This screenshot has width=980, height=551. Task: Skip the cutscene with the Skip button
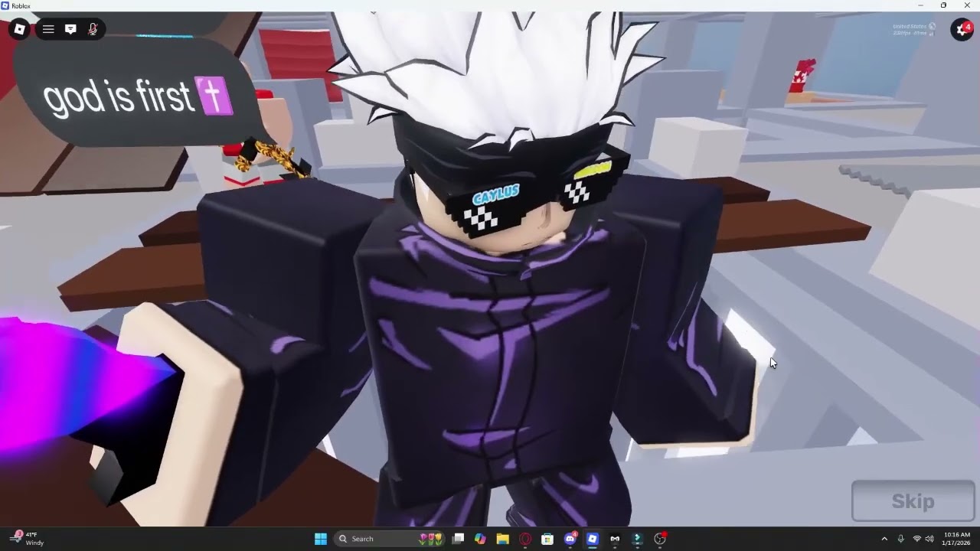[x=913, y=501]
